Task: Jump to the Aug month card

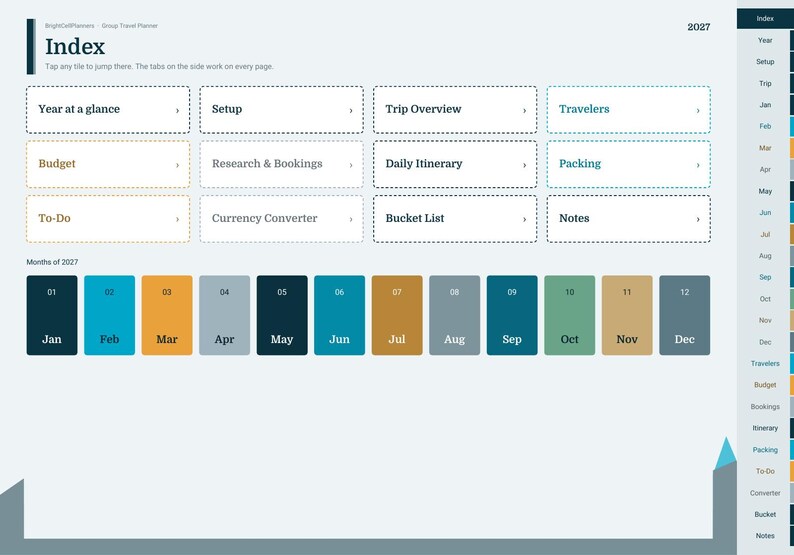Action: point(455,315)
